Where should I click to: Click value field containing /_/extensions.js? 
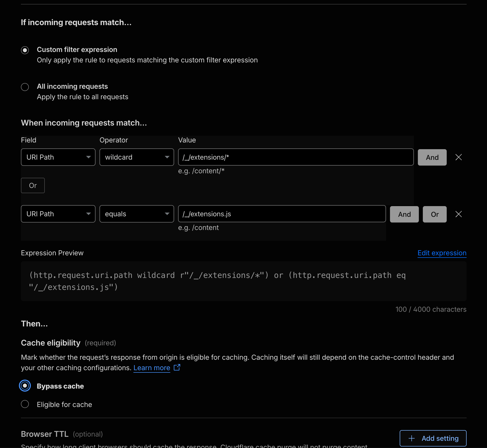(282, 214)
